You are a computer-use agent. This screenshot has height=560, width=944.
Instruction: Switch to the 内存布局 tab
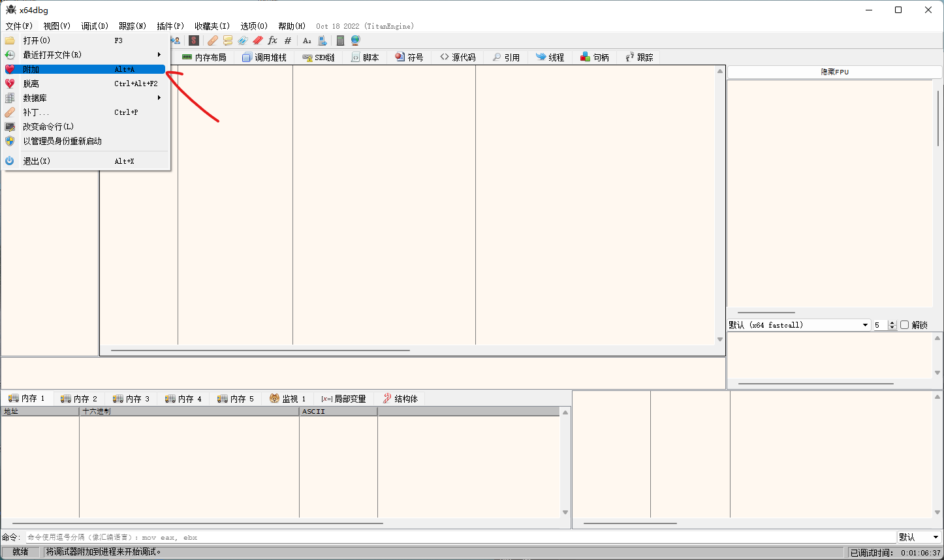[x=204, y=57]
